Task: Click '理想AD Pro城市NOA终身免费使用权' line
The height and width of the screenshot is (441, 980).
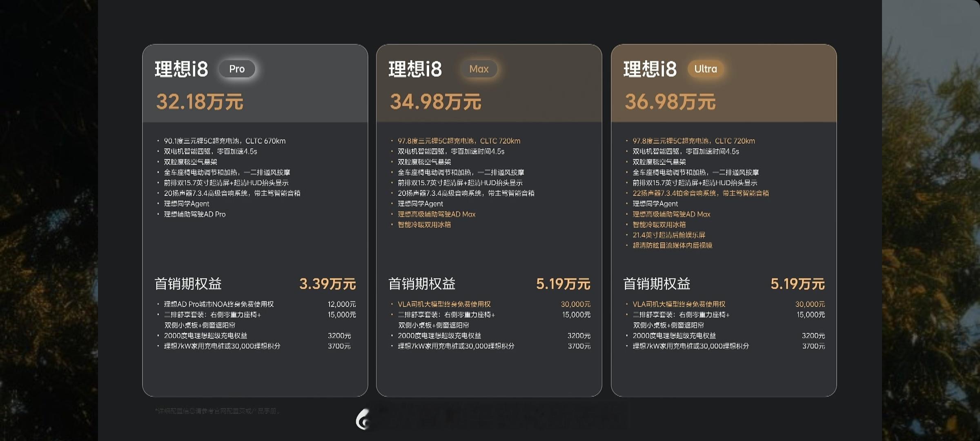Action: 219,304
